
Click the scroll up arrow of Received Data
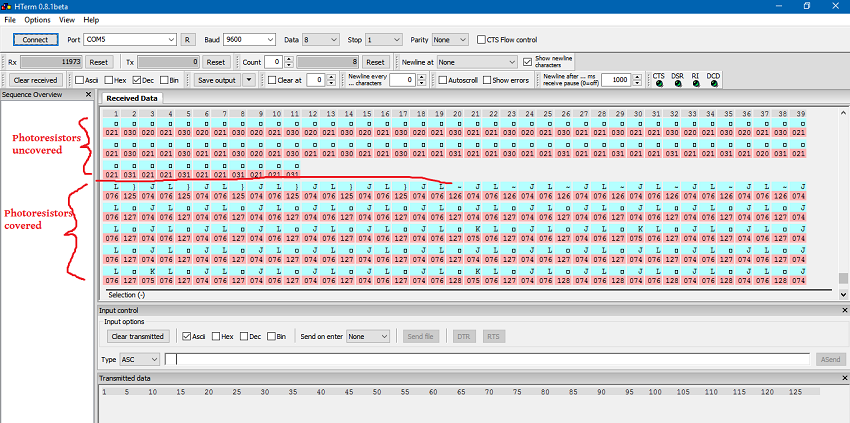pos(843,113)
